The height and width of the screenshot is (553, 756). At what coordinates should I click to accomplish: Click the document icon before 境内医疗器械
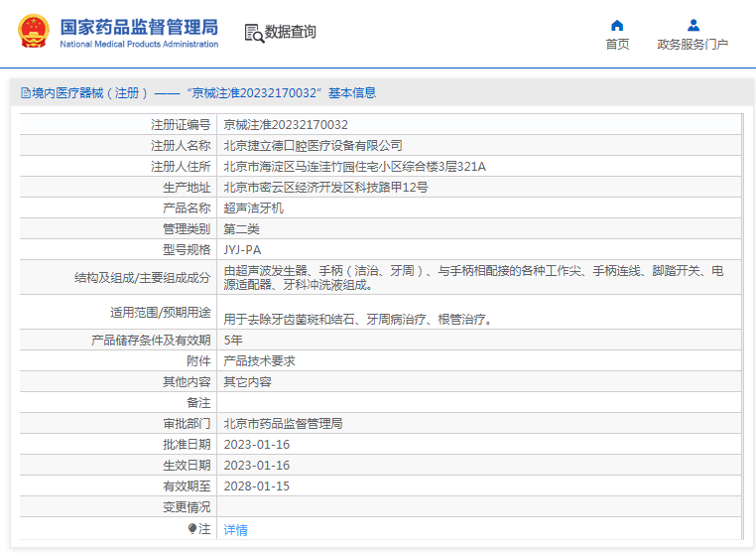pos(26,92)
